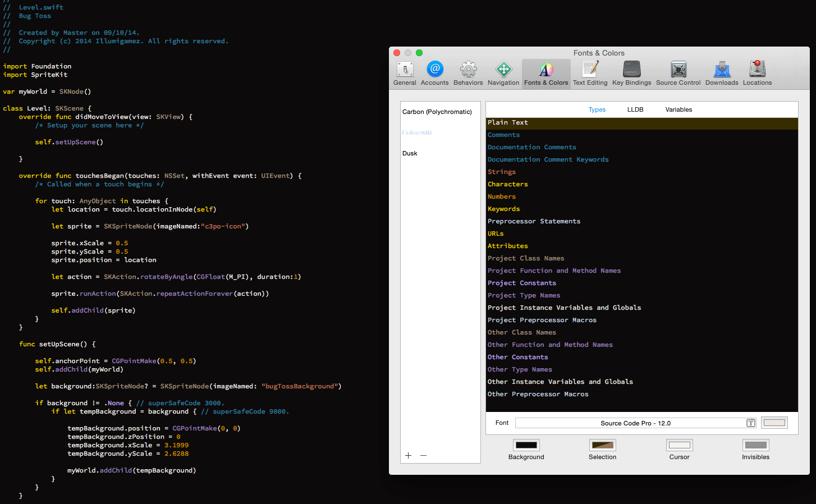Switch to the Variables tab
The width and height of the screenshot is (816, 504).
tap(679, 109)
